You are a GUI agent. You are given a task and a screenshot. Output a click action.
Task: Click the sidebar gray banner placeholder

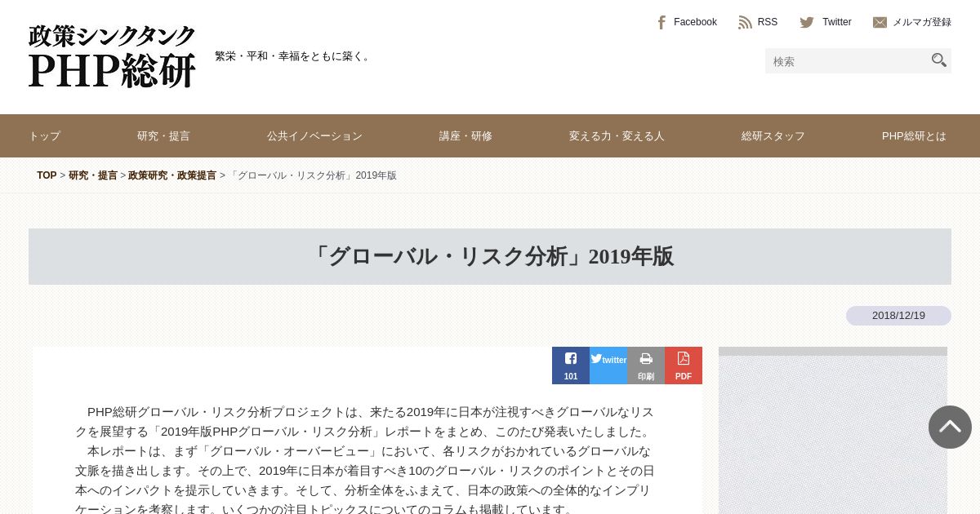click(833, 431)
